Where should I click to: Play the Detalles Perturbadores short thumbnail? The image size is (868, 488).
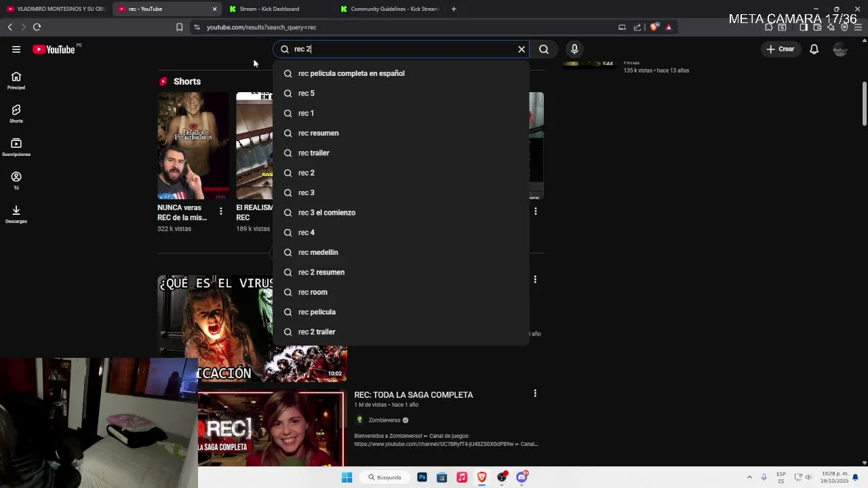point(193,146)
